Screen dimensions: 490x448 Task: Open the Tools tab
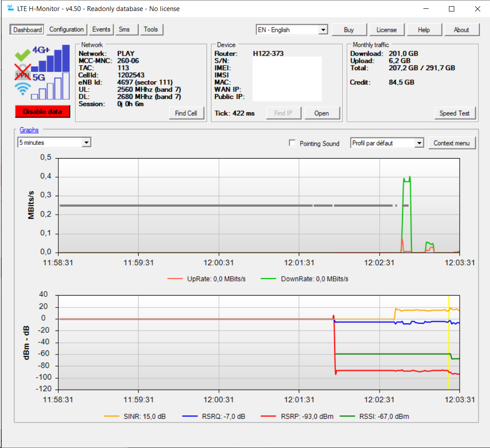coord(151,30)
